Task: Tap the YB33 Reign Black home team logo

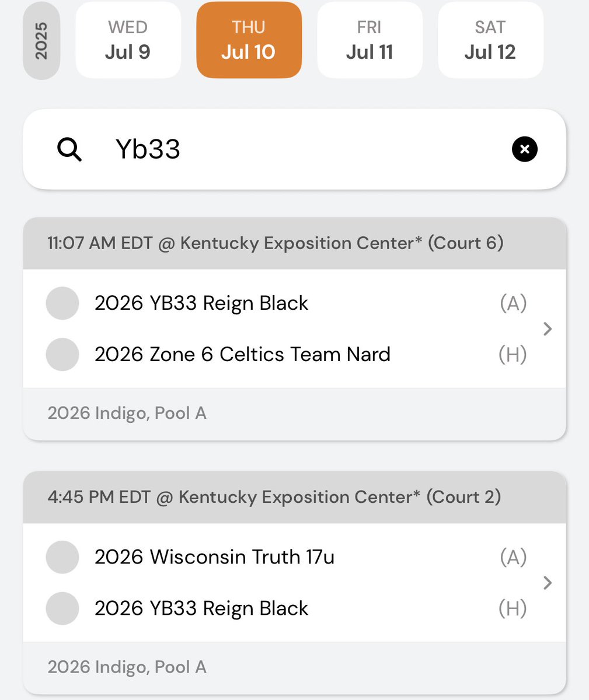Action: click(x=62, y=608)
